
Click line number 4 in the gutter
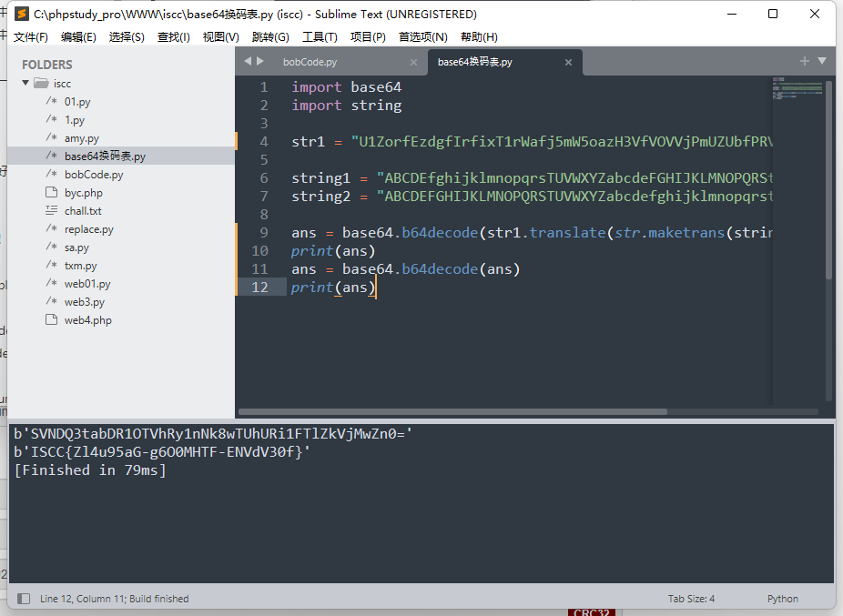(x=263, y=142)
